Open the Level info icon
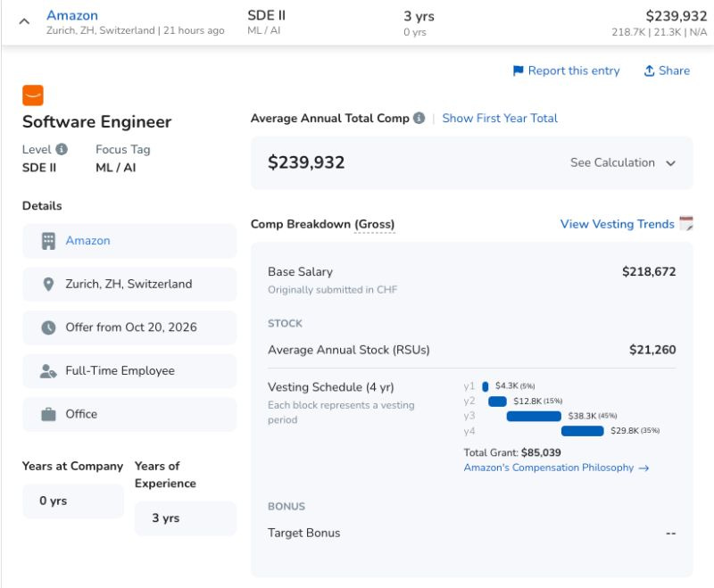Screen dimensions: 714x588 click(62, 149)
